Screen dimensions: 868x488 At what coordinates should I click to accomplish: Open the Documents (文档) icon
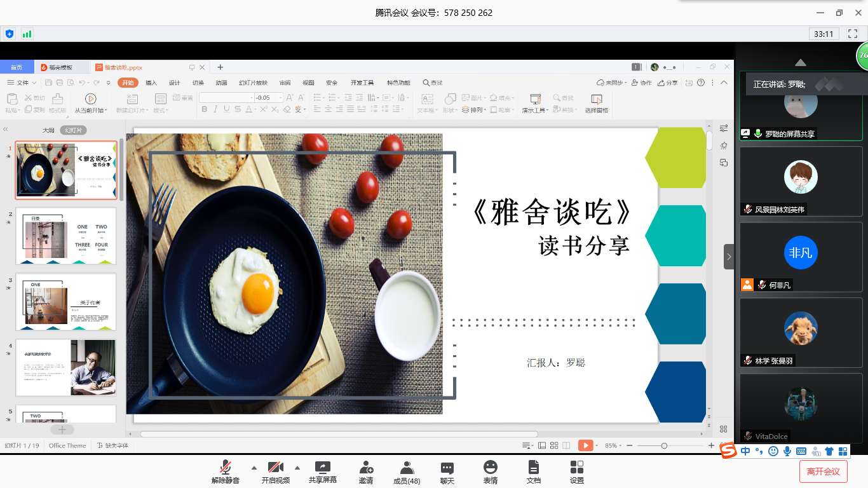point(534,472)
